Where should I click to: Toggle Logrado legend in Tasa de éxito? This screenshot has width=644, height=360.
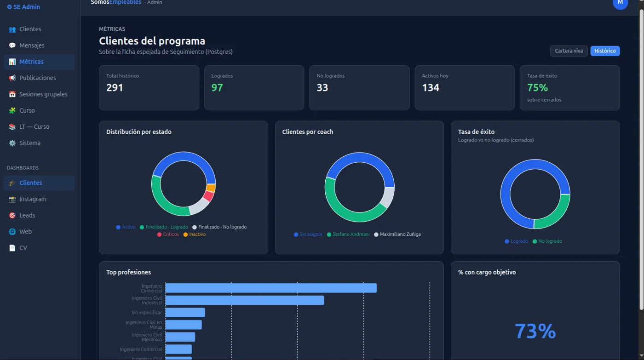point(516,241)
